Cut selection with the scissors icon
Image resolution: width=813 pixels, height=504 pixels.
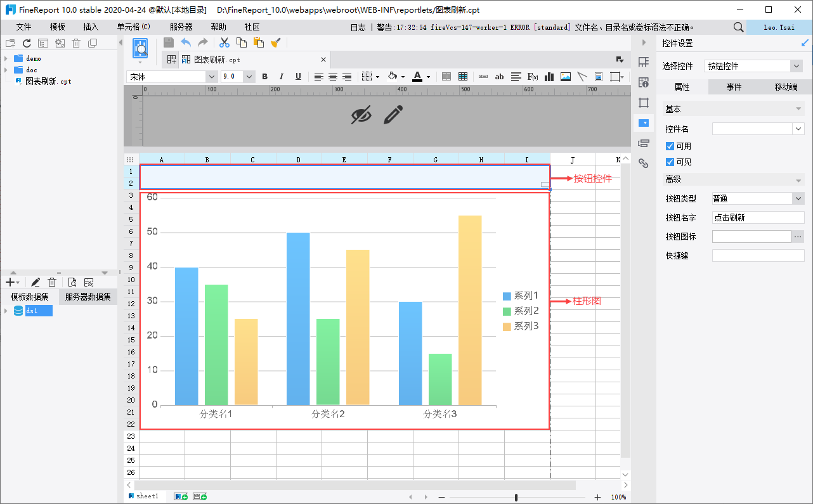click(x=224, y=42)
